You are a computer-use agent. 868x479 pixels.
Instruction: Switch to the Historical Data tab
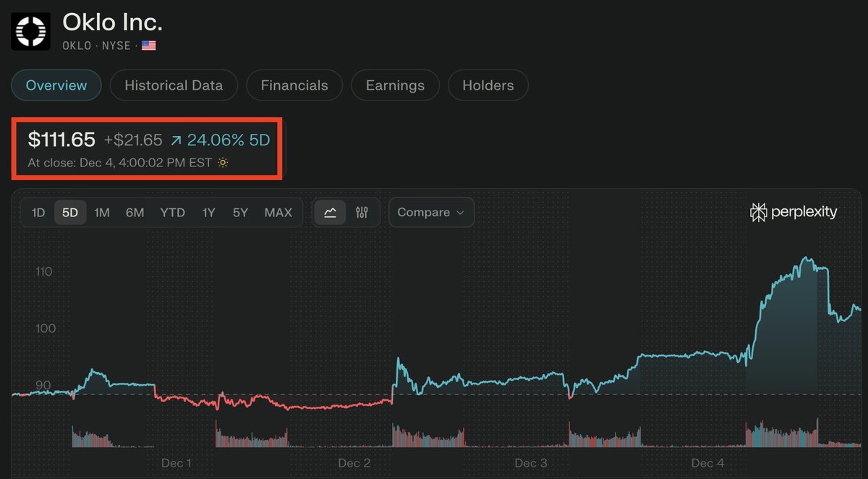[174, 85]
